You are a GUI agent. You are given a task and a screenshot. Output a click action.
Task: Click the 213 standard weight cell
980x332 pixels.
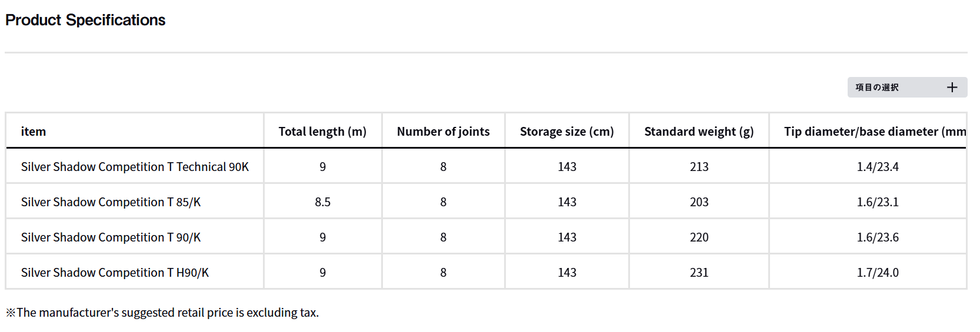click(699, 167)
